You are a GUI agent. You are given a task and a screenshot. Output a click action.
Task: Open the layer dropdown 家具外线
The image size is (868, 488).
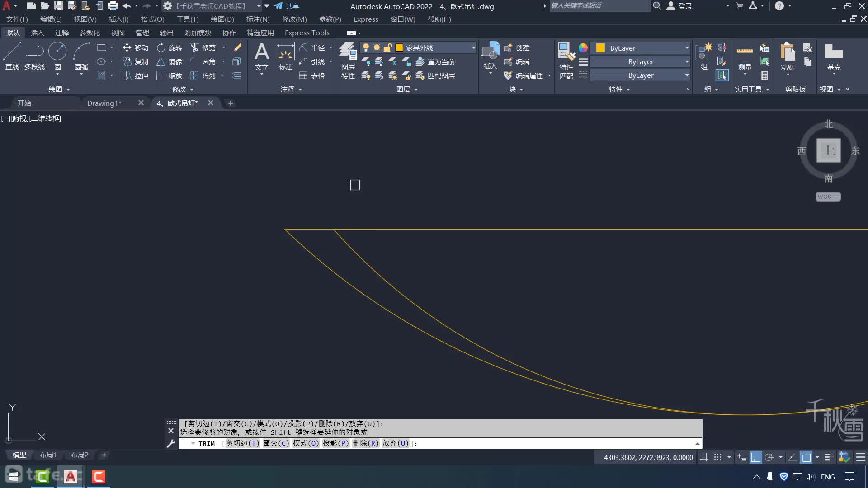pos(419,47)
